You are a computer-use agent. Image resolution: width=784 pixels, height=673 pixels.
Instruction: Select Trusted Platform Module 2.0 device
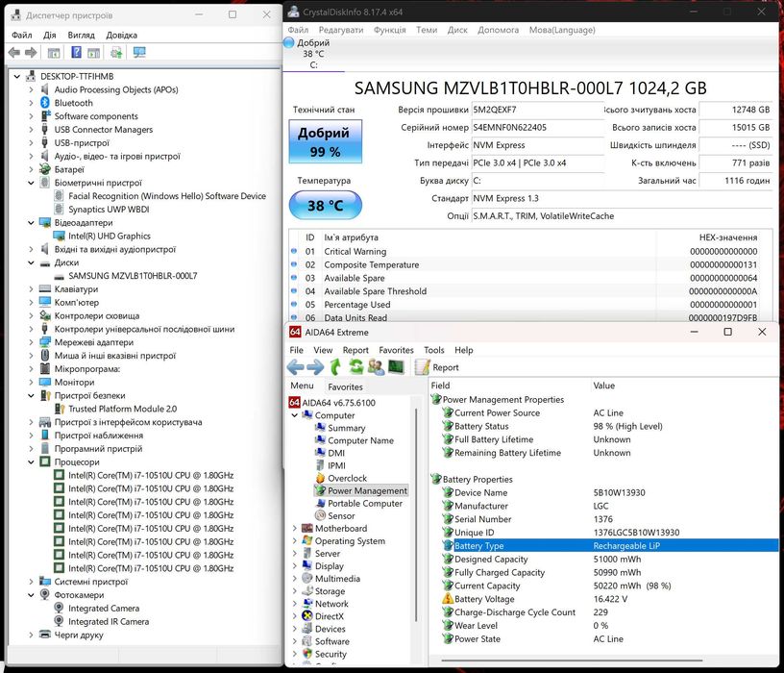tap(122, 409)
